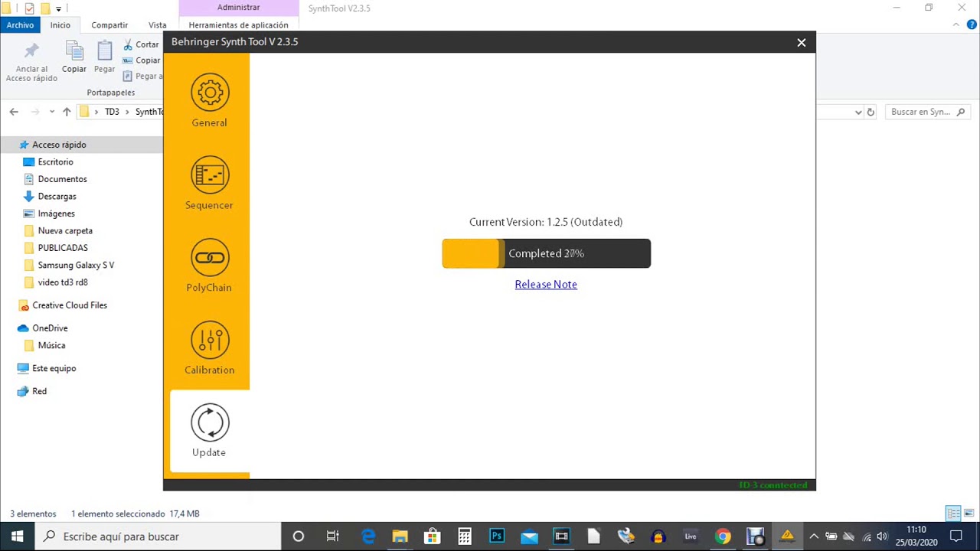Go back in File Explorer
Image resolution: width=980 pixels, height=551 pixels.
[14, 112]
